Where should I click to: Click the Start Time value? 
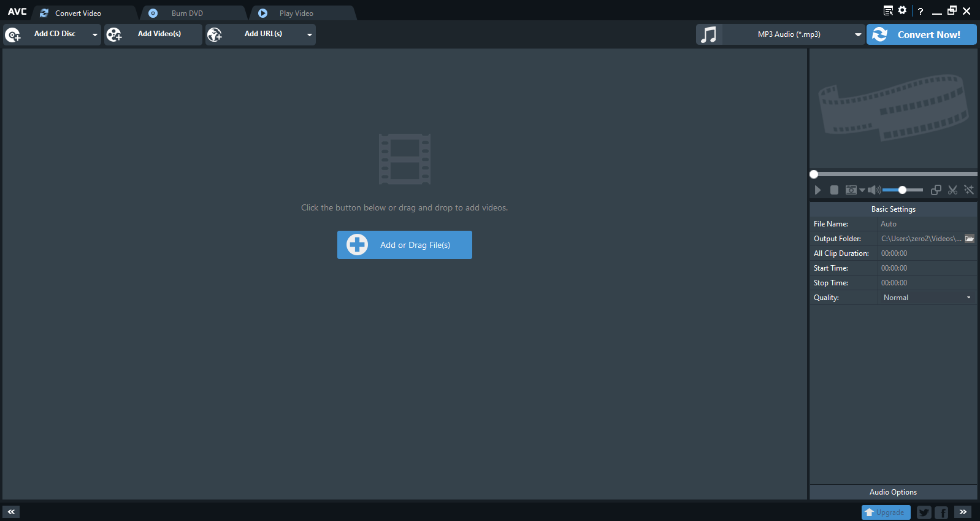pyautogui.click(x=894, y=268)
